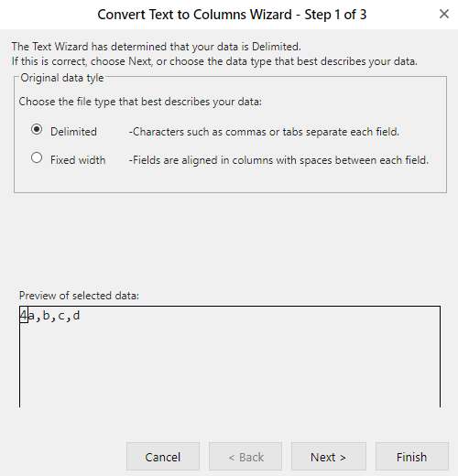
Task: Select the Fixed width radio button
Action: 37,157
